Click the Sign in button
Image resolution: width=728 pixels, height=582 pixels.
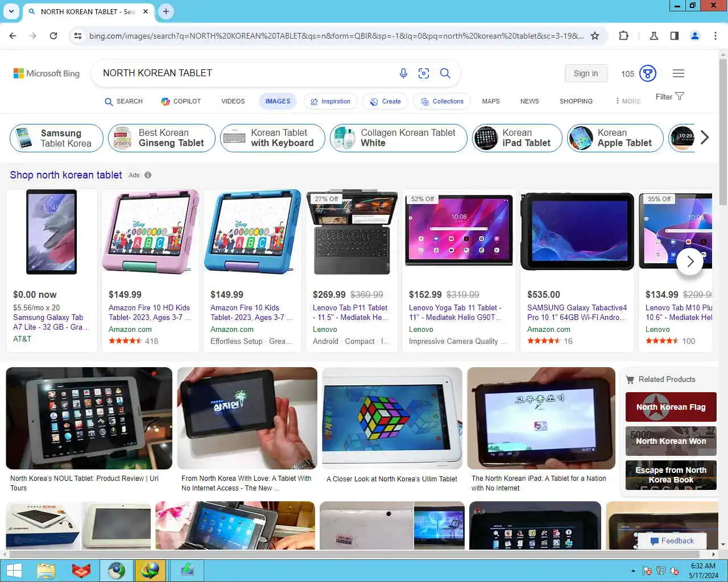click(x=586, y=73)
